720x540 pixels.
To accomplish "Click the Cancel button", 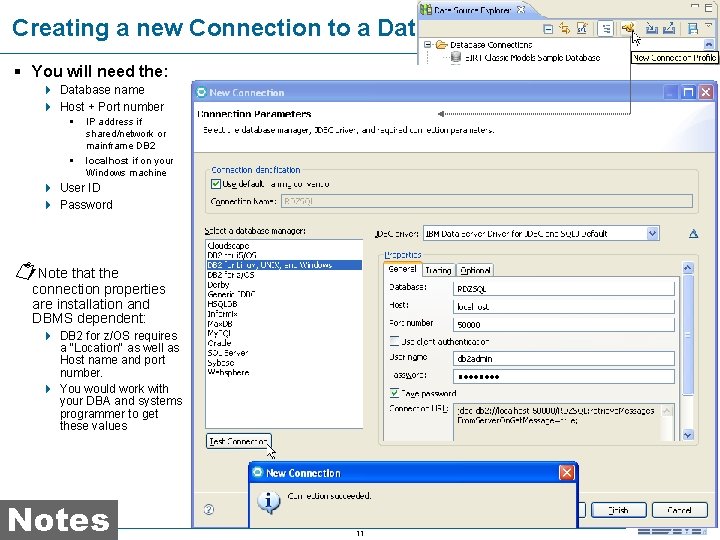I will click(680, 510).
